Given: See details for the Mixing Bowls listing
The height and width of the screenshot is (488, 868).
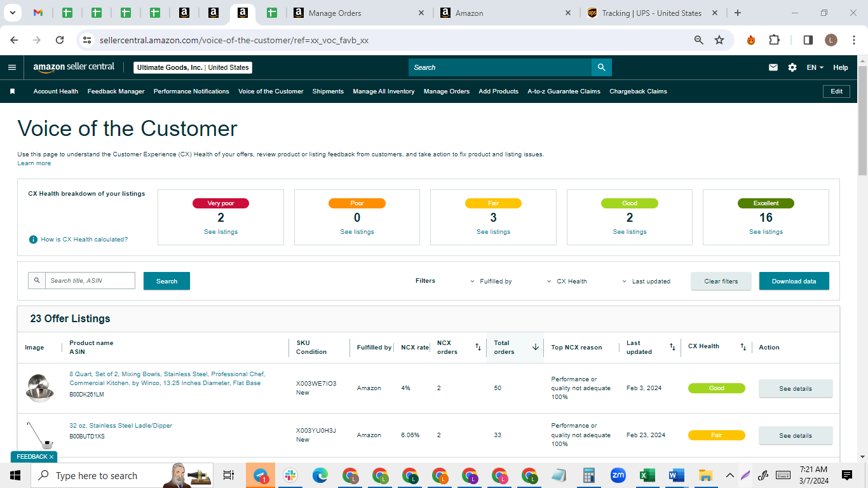Looking at the screenshot, I should pos(796,388).
